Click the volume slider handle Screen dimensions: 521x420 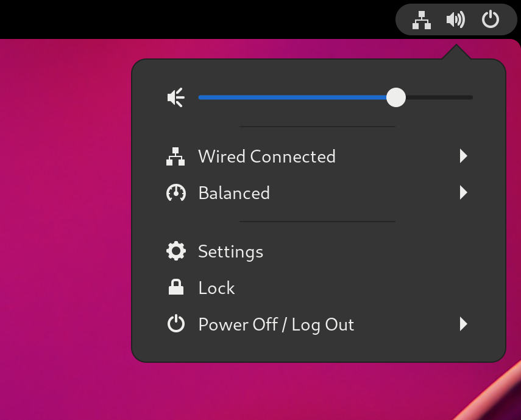(396, 97)
